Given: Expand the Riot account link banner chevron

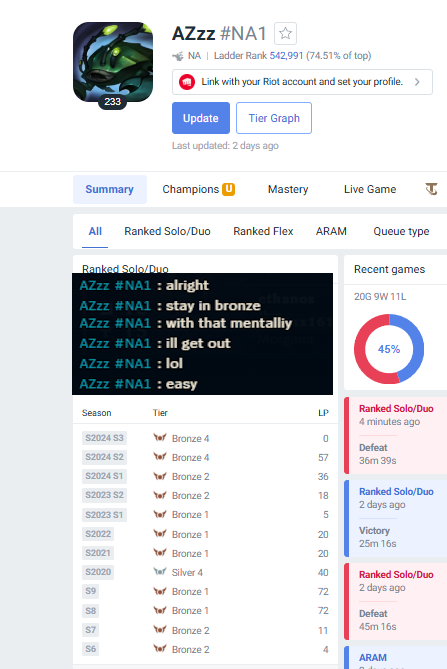Looking at the screenshot, I should click(x=417, y=82).
